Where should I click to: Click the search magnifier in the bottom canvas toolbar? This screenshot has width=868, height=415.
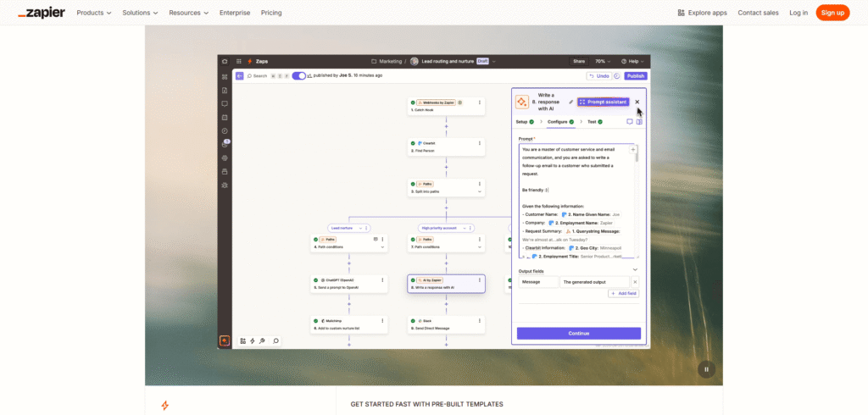pos(275,340)
